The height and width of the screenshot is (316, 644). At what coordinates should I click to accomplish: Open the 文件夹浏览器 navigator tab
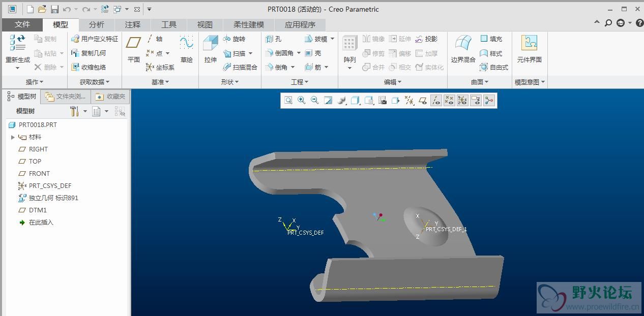point(66,97)
